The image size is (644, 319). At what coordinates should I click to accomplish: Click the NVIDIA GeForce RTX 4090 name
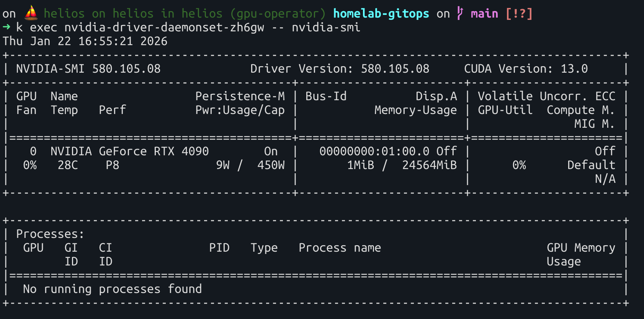click(x=129, y=151)
